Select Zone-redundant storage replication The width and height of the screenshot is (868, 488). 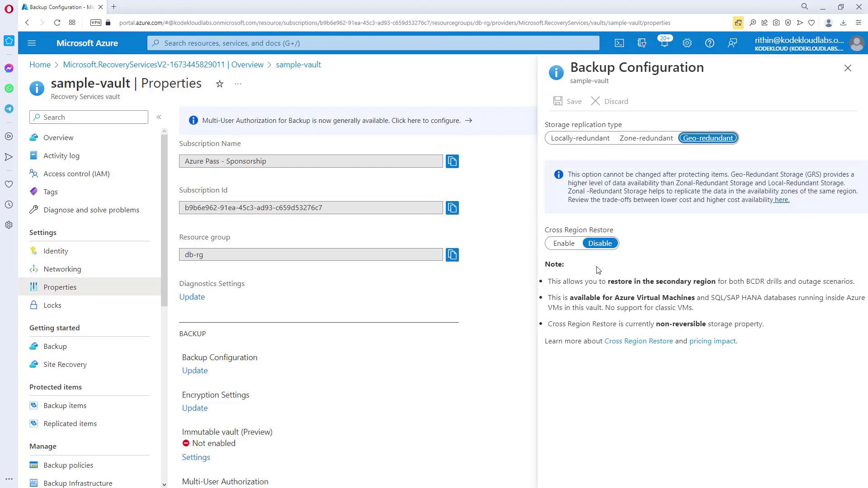[x=646, y=138]
